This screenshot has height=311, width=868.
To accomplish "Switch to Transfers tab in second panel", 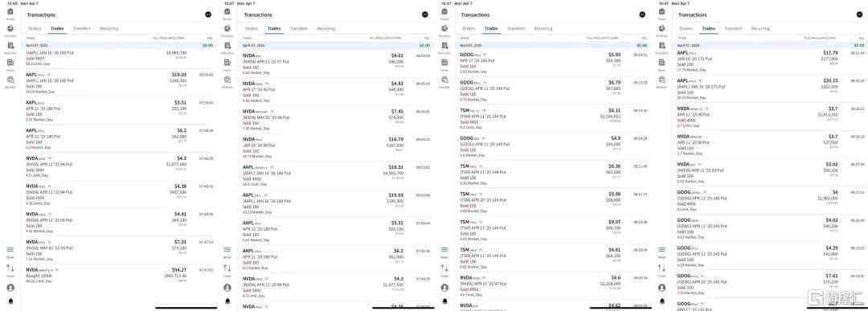I will [x=299, y=28].
